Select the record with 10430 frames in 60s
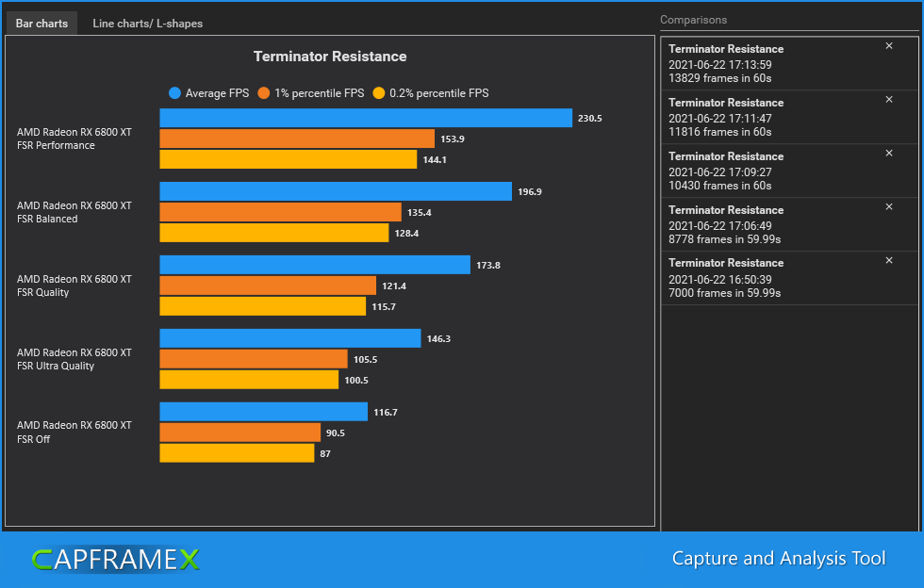The height and width of the screenshot is (588, 924). 789,171
